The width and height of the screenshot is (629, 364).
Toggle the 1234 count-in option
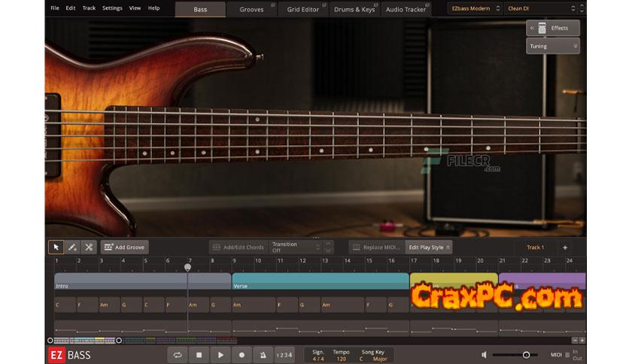[284, 354]
